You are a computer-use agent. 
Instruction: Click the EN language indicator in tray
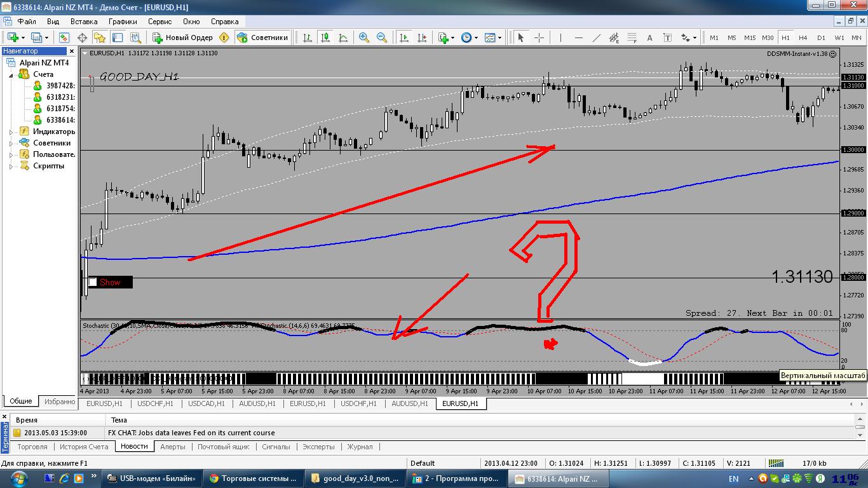(733, 479)
